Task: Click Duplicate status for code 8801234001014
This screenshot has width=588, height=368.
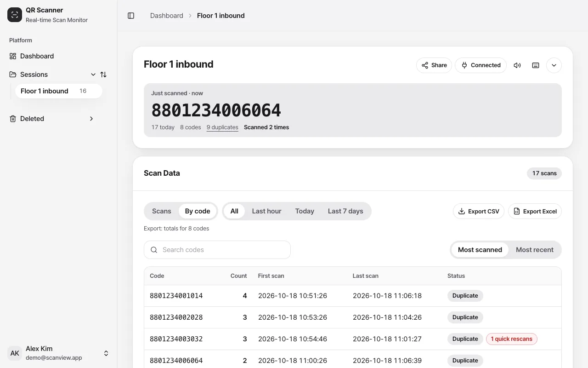Action: tap(465, 296)
